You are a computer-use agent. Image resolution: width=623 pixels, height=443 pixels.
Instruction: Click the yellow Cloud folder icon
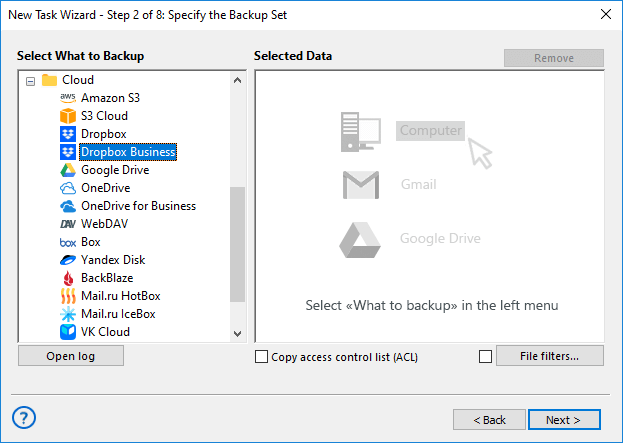point(49,80)
